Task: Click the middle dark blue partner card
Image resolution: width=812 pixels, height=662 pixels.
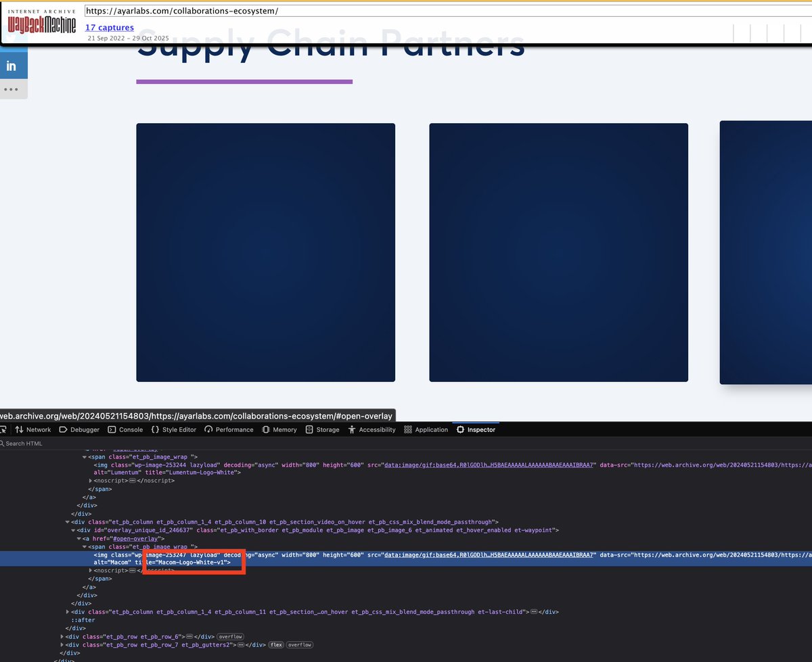Action: point(558,253)
